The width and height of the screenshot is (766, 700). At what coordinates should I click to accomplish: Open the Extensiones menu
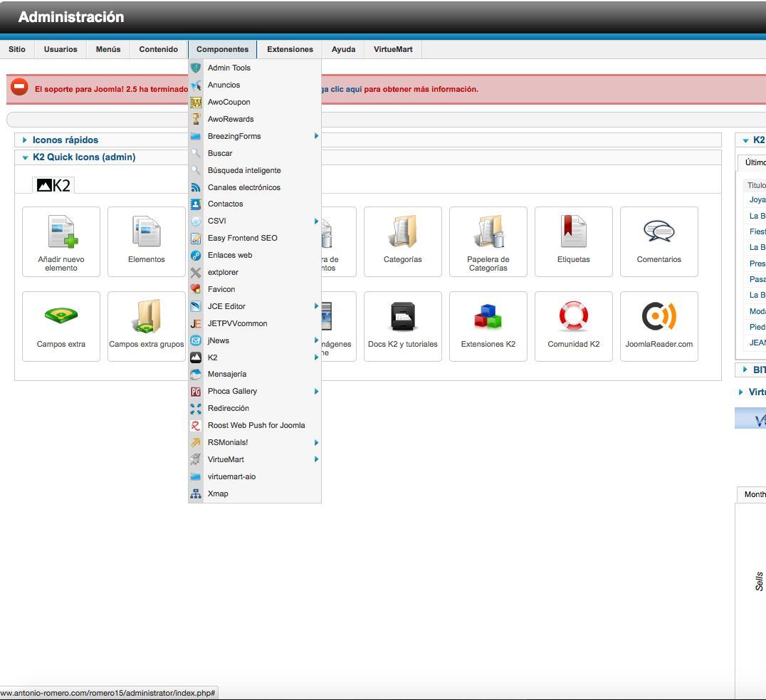point(290,49)
